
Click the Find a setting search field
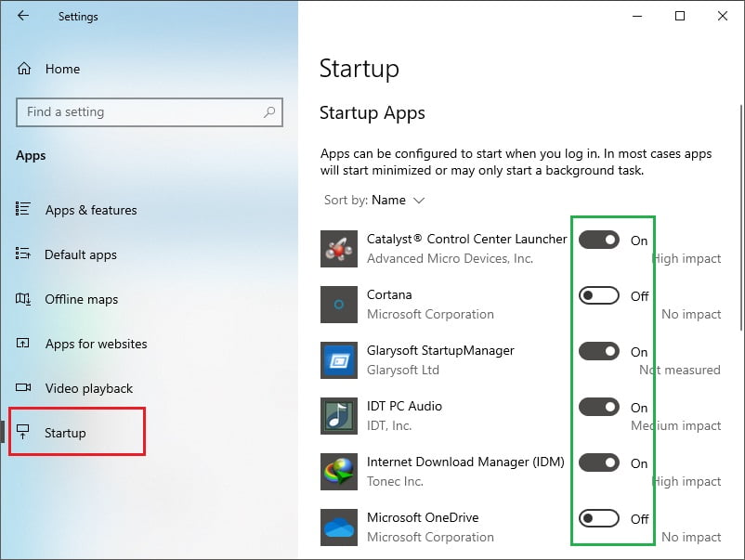[x=150, y=112]
